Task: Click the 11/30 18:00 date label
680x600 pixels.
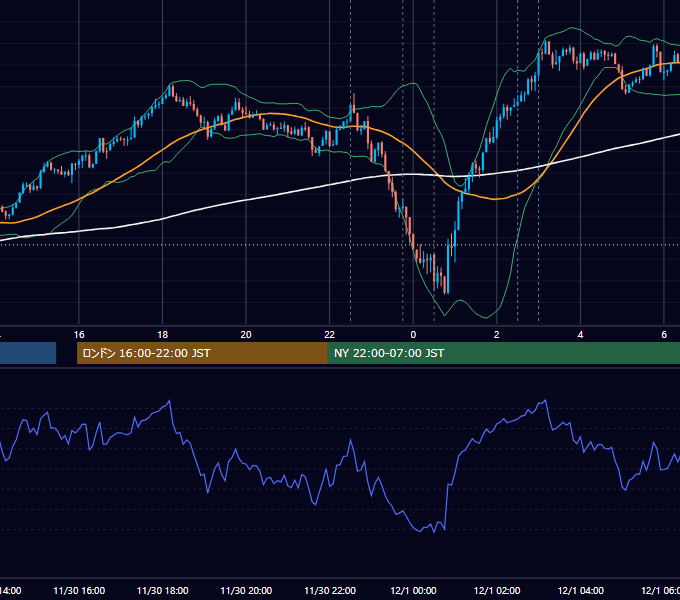Action: (x=163, y=590)
